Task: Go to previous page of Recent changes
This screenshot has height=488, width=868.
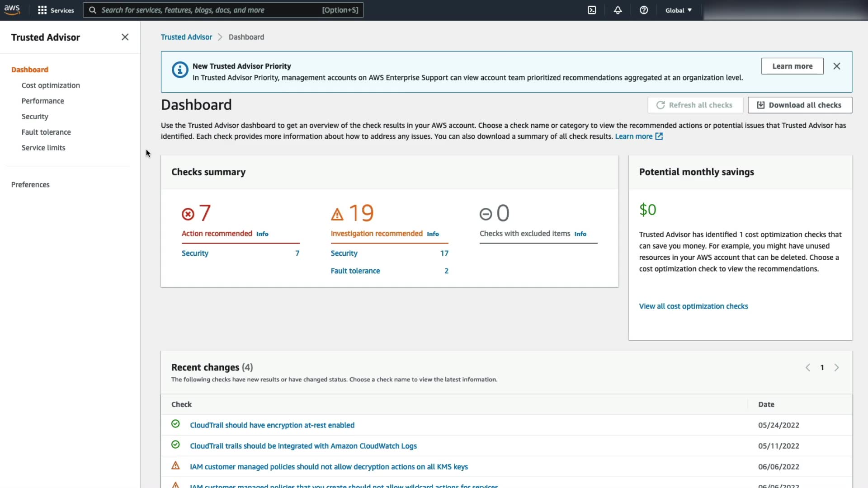Action: (807, 368)
